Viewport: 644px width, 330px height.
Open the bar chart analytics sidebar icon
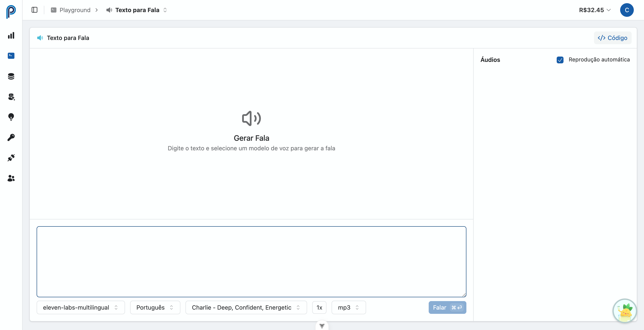(11, 36)
